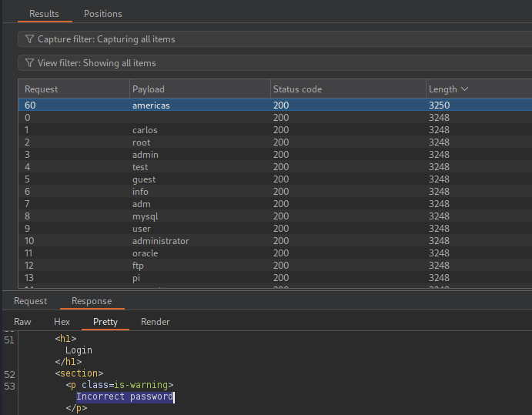Click the 3250 length value

[x=439, y=105]
